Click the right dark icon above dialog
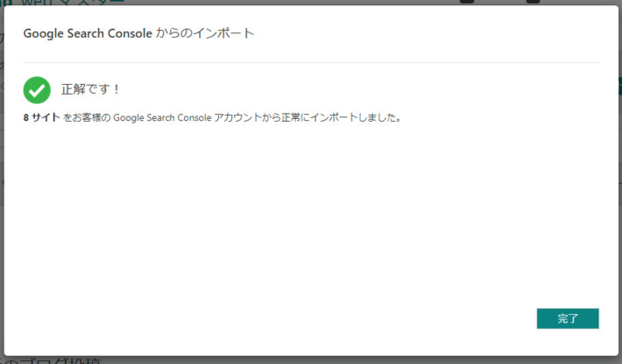622x364 pixels. (532, 2)
